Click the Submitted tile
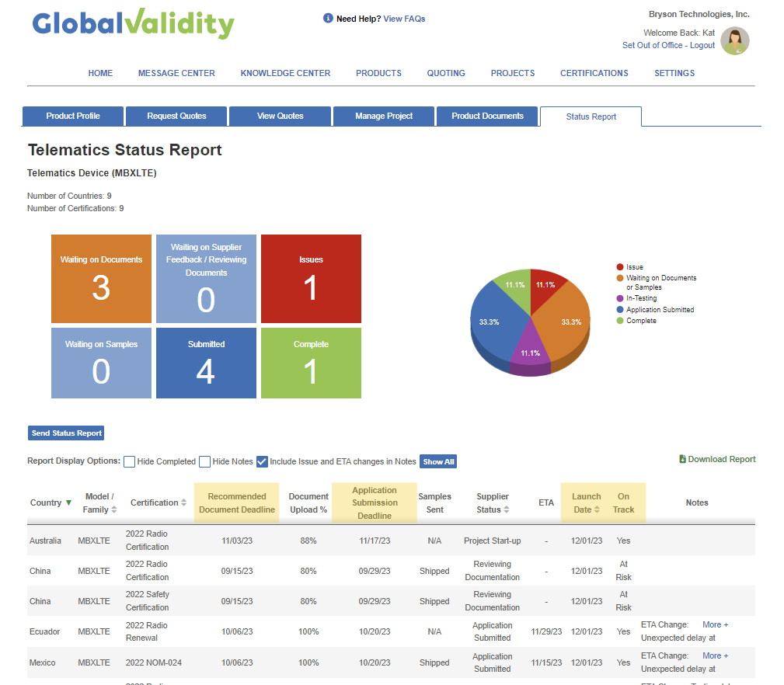Image resolution: width=784 pixels, height=685 pixels. (206, 363)
